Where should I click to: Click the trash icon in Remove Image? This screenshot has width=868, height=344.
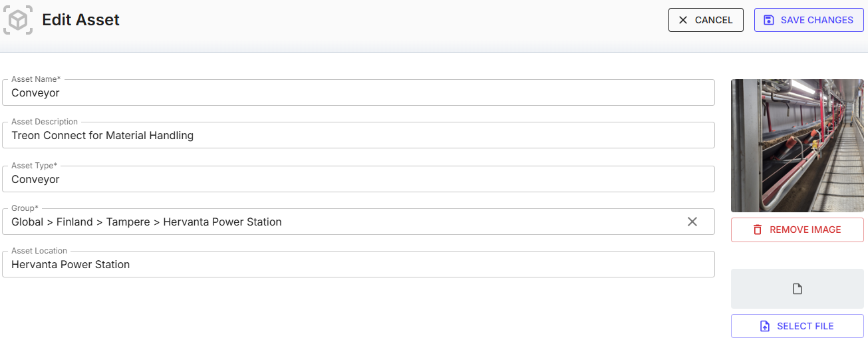point(758,230)
